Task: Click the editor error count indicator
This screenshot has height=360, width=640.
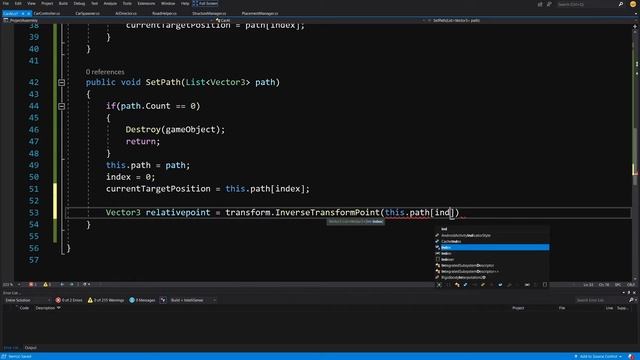Action: tap(33, 284)
